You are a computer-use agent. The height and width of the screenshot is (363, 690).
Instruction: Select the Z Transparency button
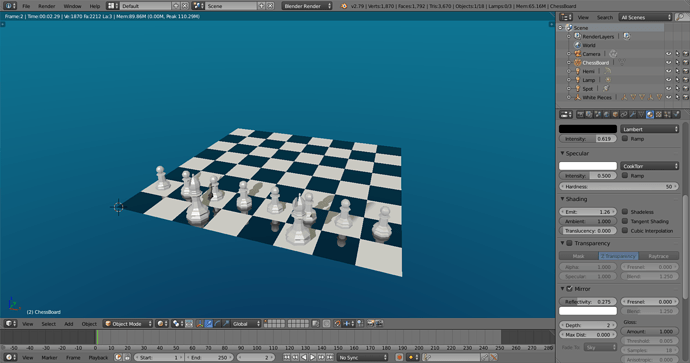[618, 256]
